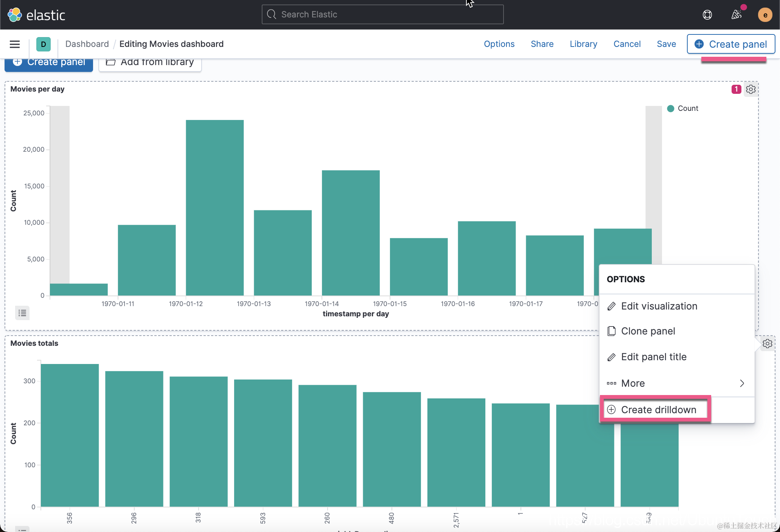
Task: Click the notification badge showing 1
Action: pos(736,89)
